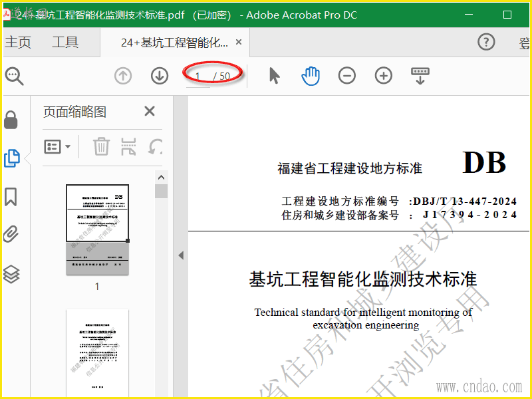Minimize the Acrobat window
The image size is (532, 399).
tap(469, 15)
